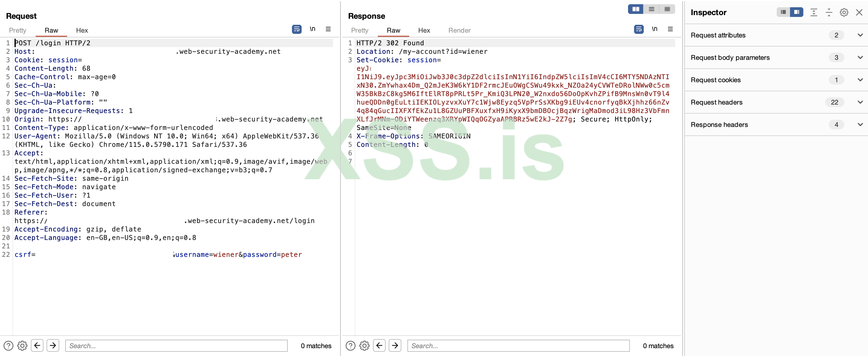
Task: Toggle word wrap icon in Request panel
Action: 296,29
